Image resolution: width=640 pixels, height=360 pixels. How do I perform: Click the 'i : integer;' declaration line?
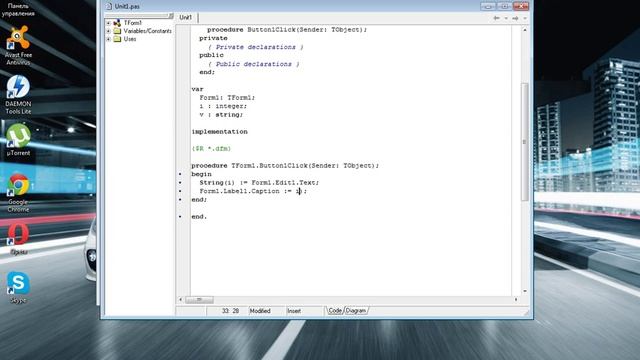pos(223,106)
